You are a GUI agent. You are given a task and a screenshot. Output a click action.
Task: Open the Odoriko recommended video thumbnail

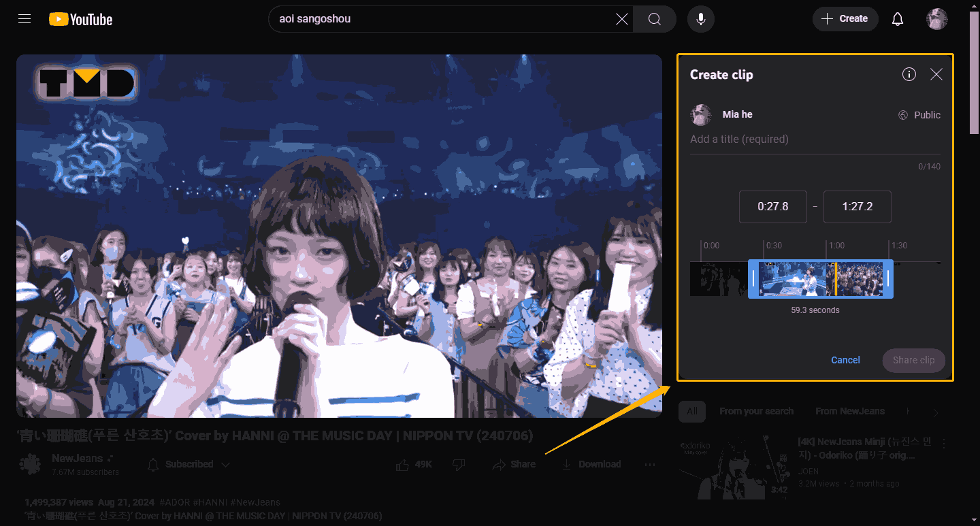[x=734, y=466]
